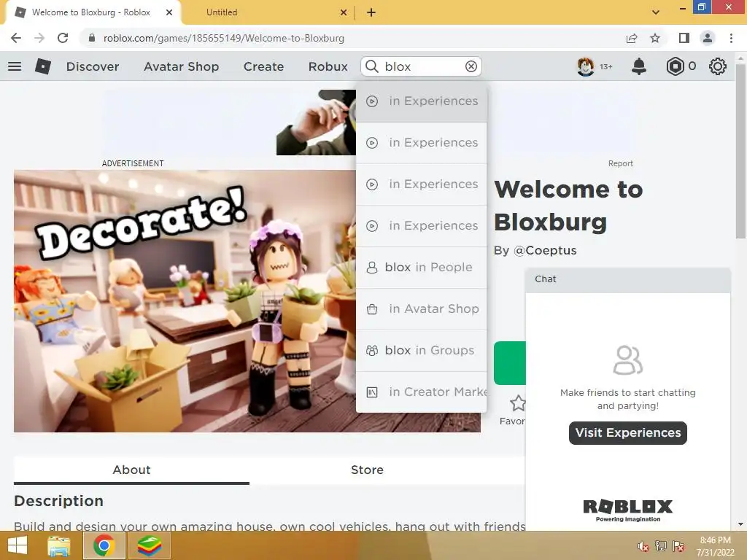Open creator @Coeptus profile link
Image resolution: width=747 pixels, height=560 pixels.
pos(545,251)
